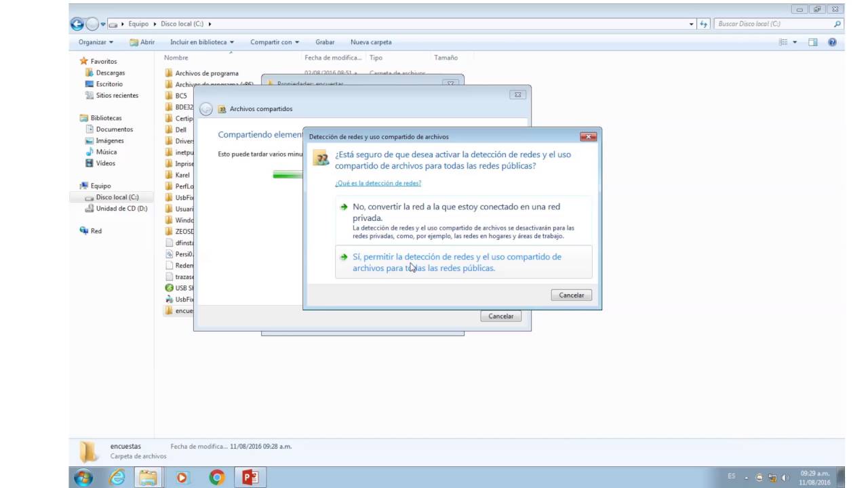Toggle the preview pane icon
Screen dimensions: 868x488
point(813,42)
